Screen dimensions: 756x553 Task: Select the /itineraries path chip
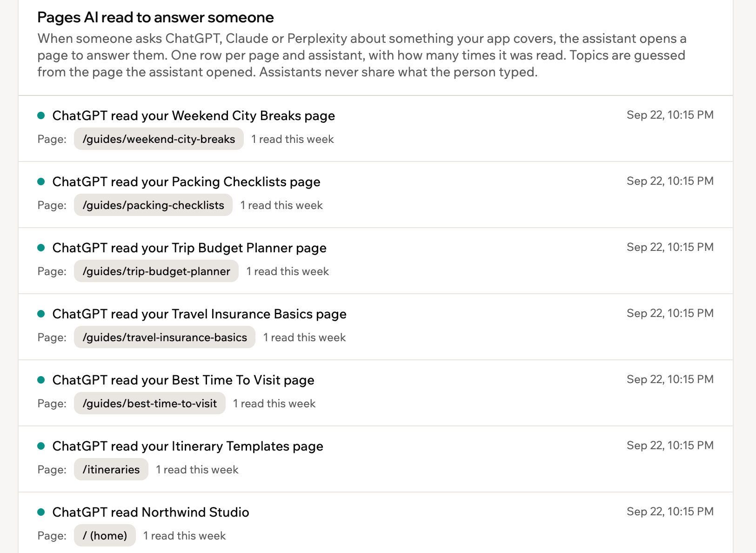(111, 469)
